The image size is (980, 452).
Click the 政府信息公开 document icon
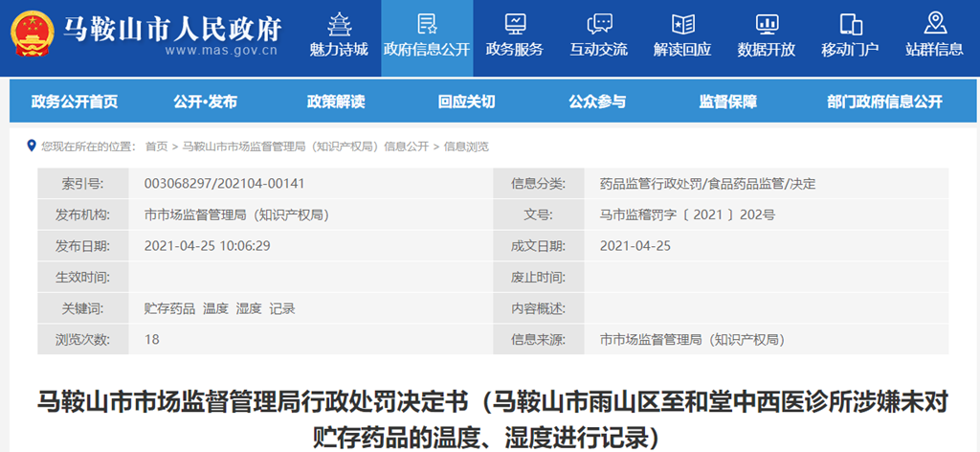point(427,23)
